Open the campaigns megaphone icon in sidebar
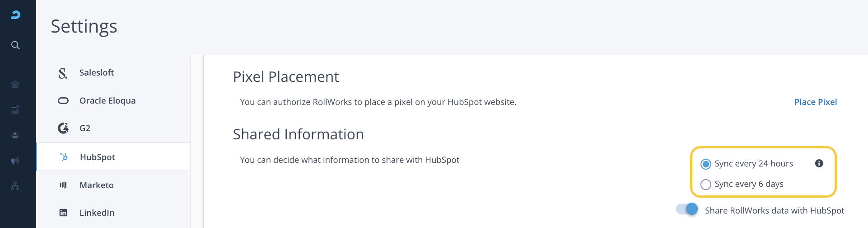The width and height of the screenshot is (868, 228). pyautogui.click(x=15, y=161)
